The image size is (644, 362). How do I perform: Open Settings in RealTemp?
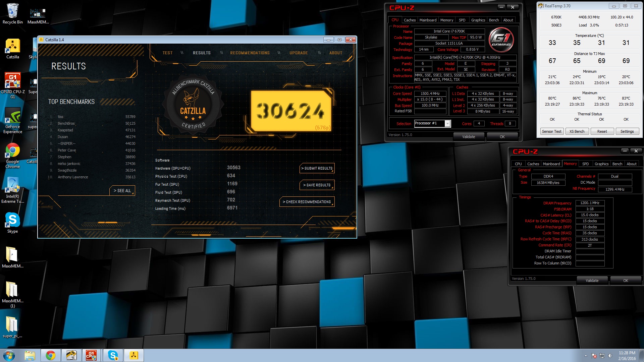pyautogui.click(x=627, y=131)
